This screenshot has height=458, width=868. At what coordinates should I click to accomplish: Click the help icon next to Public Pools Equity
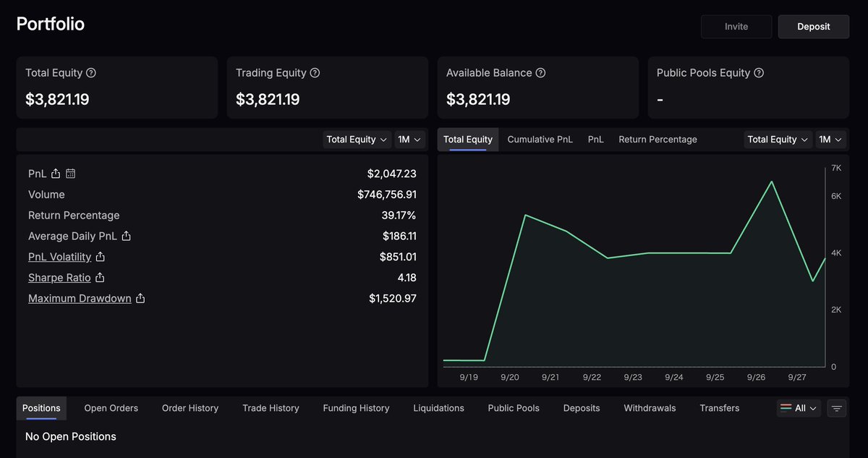759,73
